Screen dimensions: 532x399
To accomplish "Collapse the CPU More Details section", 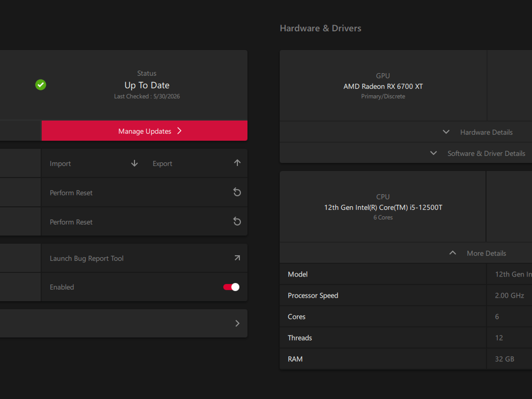I will tap(478, 253).
